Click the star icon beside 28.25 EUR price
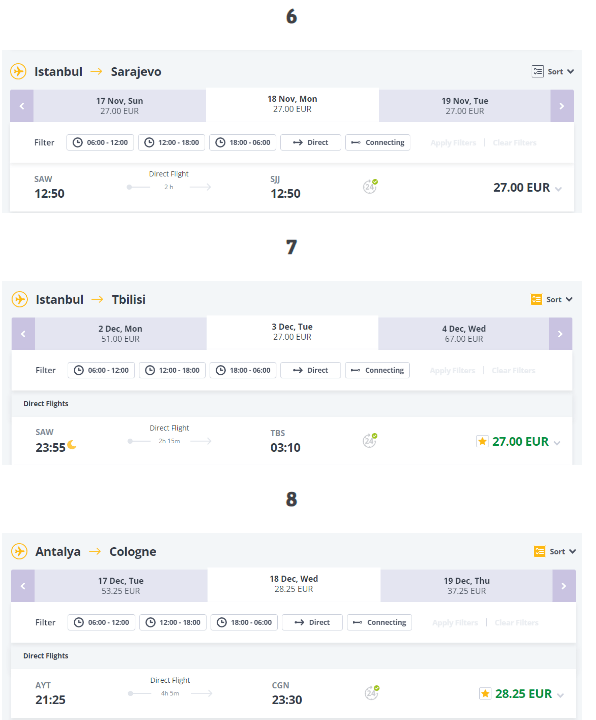This screenshot has width=596, height=720. tap(485, 693)
